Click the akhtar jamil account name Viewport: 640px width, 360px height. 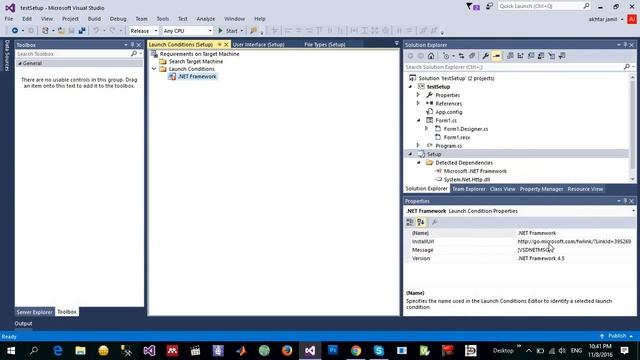click(603, 19)
